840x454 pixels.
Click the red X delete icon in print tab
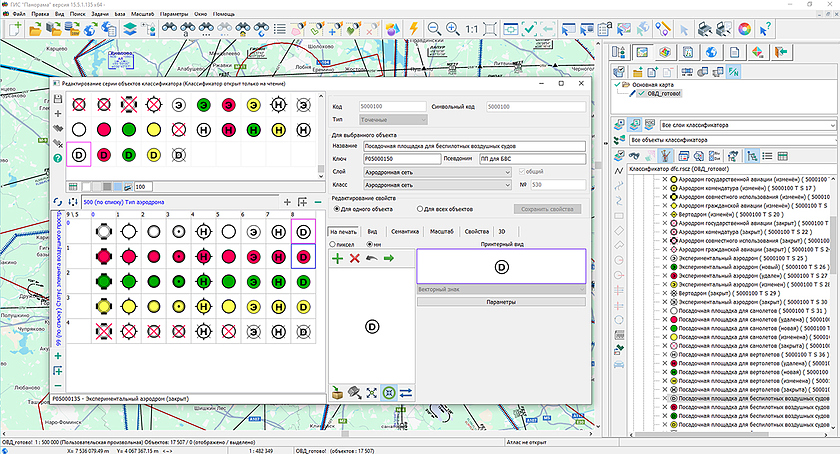coord(354,259)
